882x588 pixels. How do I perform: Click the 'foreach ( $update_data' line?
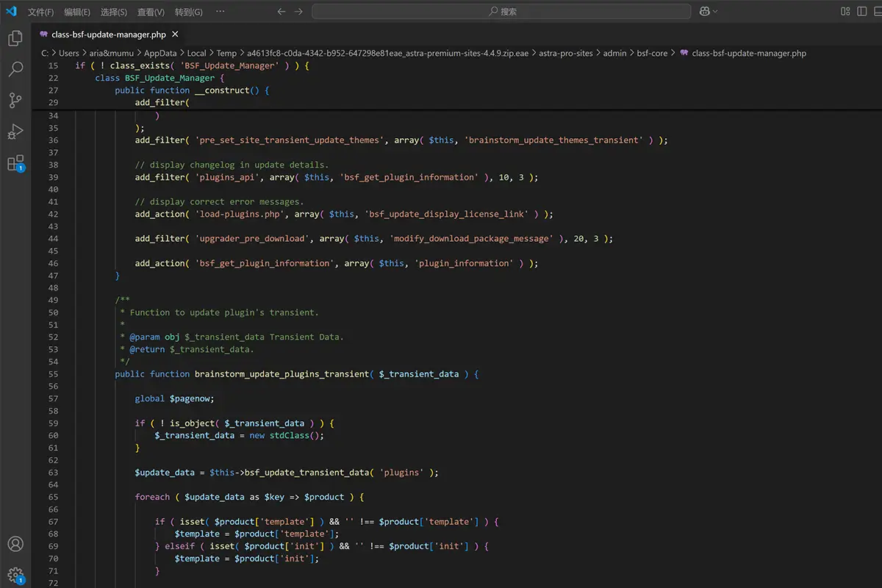tap(249, 497)
